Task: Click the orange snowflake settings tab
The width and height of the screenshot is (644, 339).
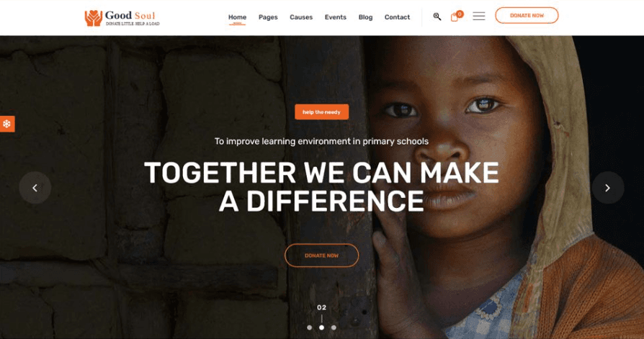Action: click(7, 124)
